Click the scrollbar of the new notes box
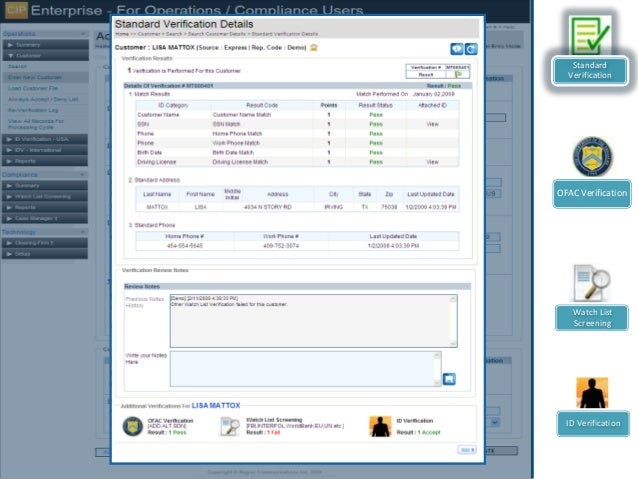 coord(437,369)
